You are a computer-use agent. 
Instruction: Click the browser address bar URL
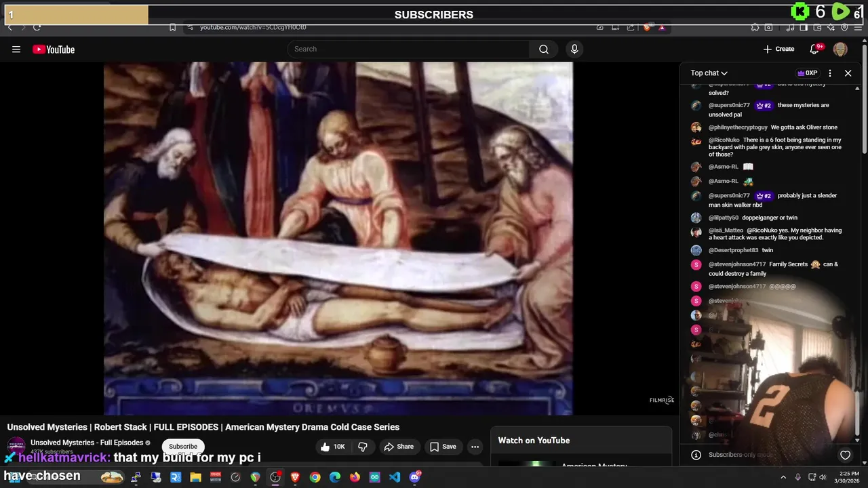click(253, 27)
